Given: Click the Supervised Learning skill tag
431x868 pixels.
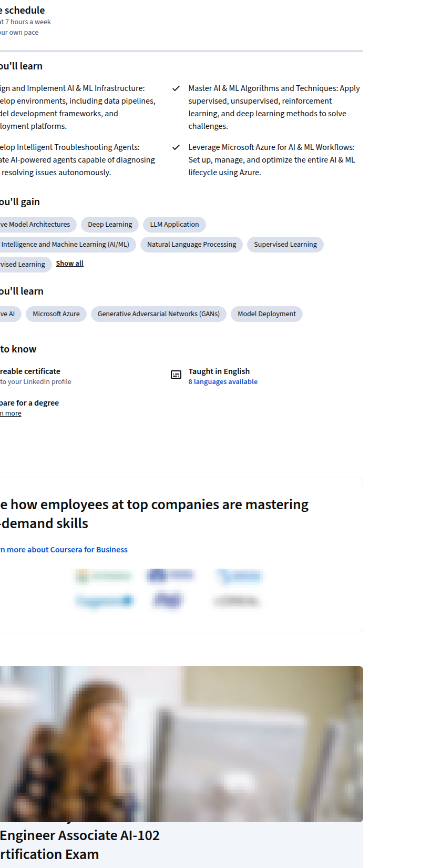Looking at the screenshot, I should (285, 245).
